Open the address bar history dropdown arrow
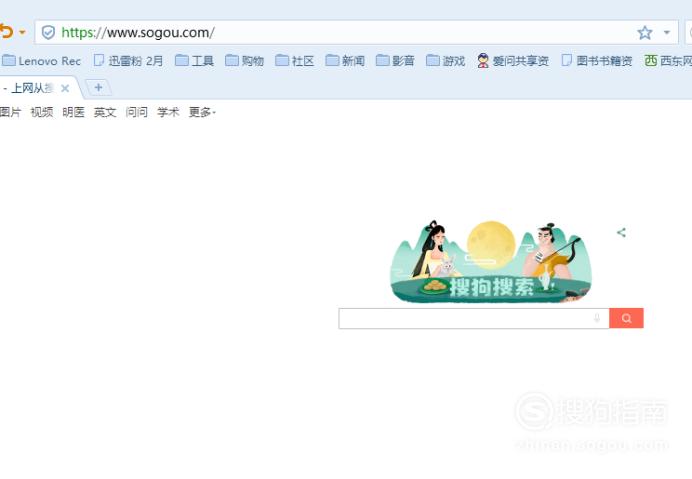 point(667,32)
